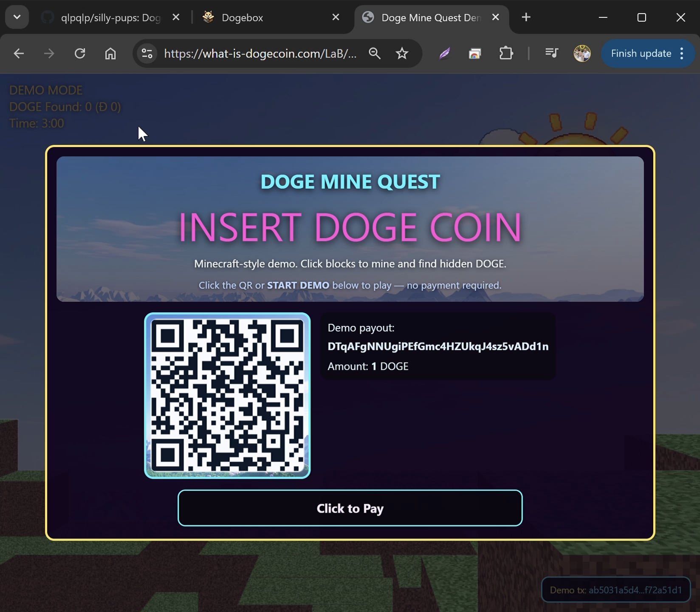Image resolution: width=700 pixels, height=612 pixels.
Task: Open the Chrome three-dot menu
Action: [682, 54]
